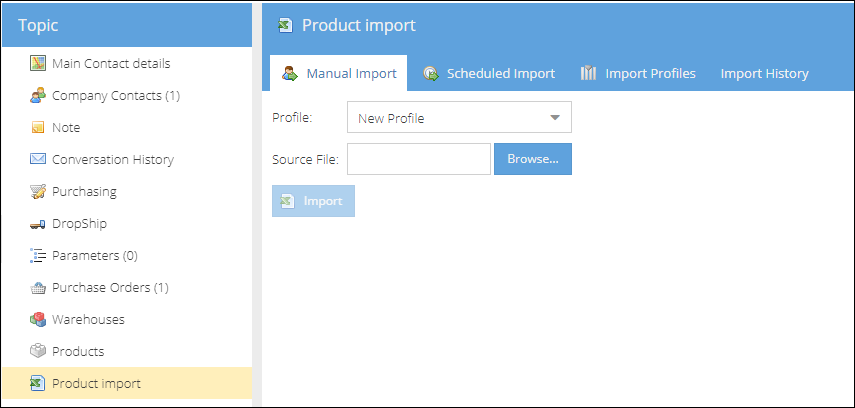Click the Main Contact details map icon
Image resolution: width=855 pixels, height=408 pixels.
tap(38, 64)
